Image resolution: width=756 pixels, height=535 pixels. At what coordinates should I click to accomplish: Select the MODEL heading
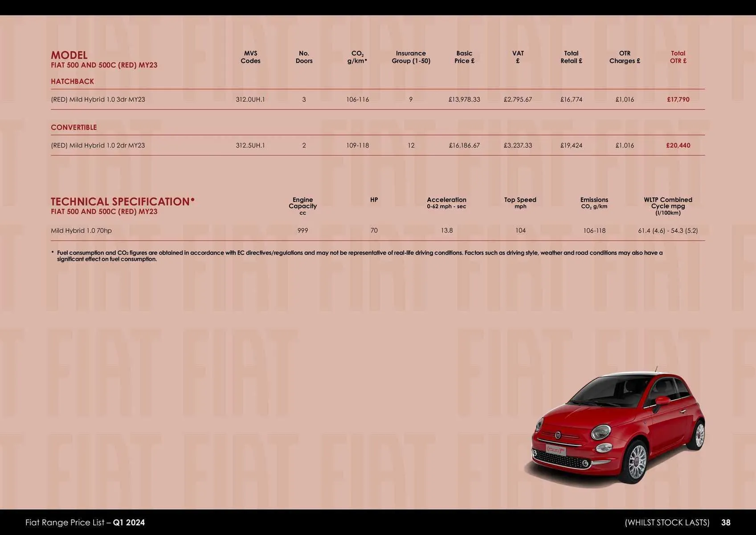(x=69, y=55)
